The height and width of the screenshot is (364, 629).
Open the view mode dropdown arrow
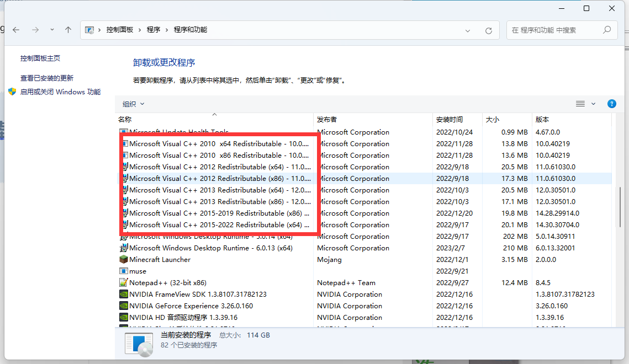[x=594, y=104]
